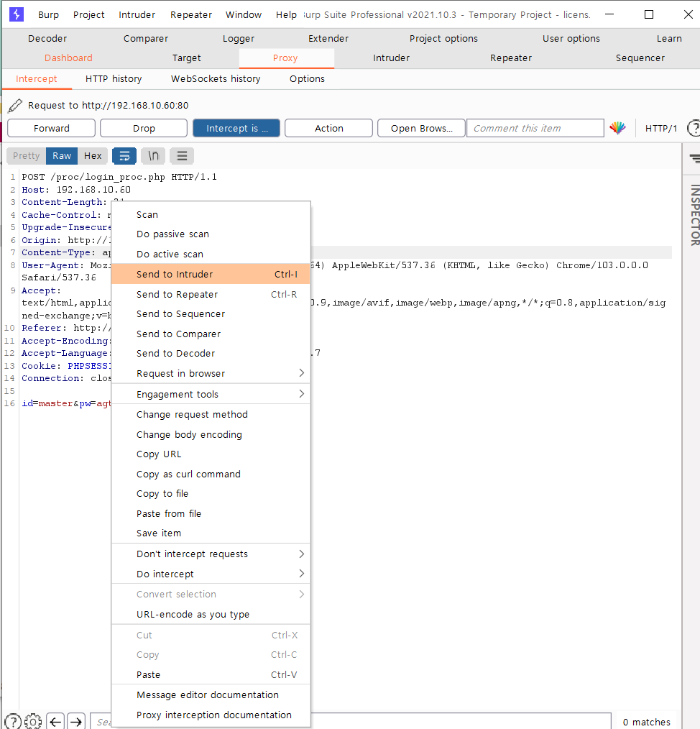Choose Send to Decoder
700x729 pixels.
pos(211,354)
